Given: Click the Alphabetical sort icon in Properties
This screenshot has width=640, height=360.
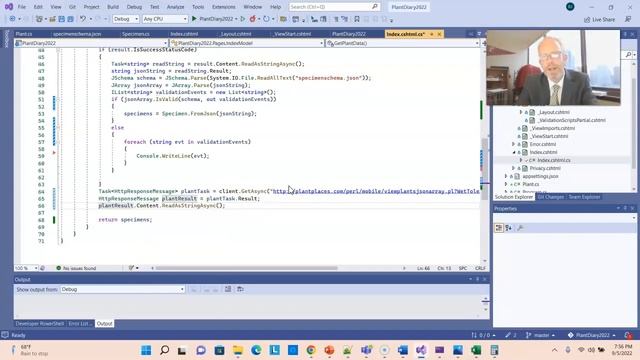Looking at the screenshot, I should (509, 228).
